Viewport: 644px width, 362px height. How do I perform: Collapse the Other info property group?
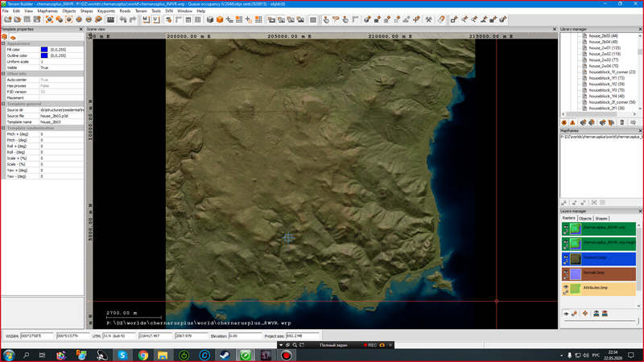[x=3, y=73]
